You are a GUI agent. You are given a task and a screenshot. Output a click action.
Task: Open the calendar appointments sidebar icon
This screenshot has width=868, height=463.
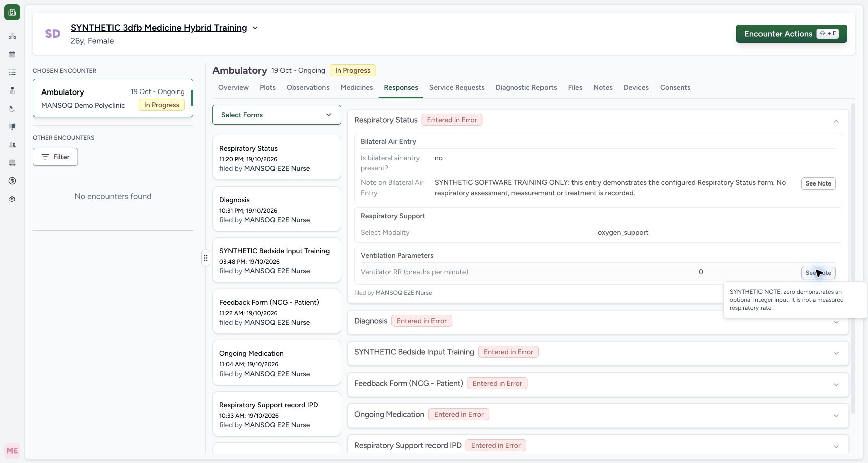pyautogui.click(x=12, y=54)
